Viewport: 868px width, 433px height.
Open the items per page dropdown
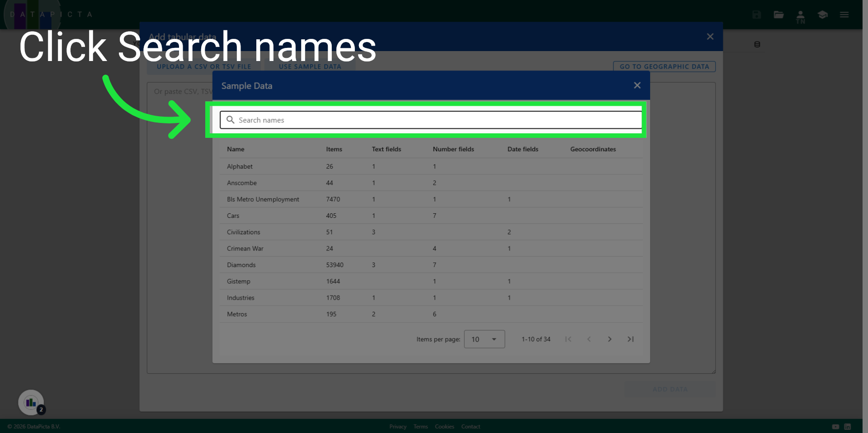tap(484, 339)
